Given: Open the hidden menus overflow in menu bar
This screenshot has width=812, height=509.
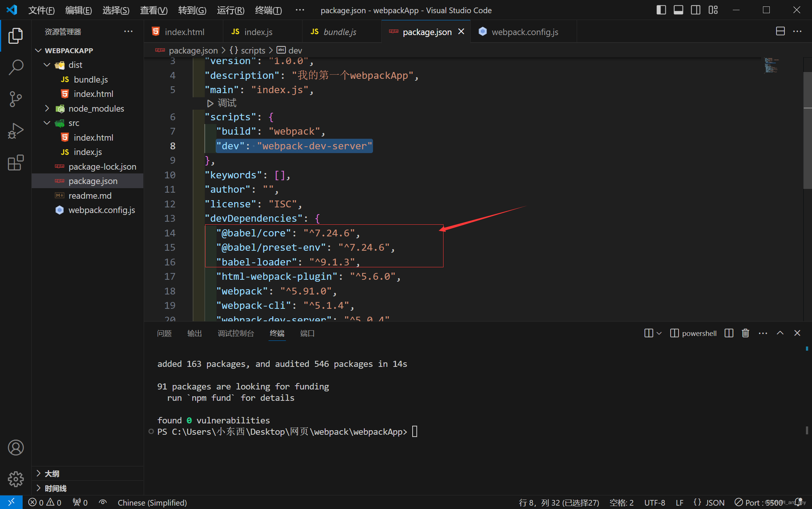Looking at the screenshot, I should (x=300, y=10).
